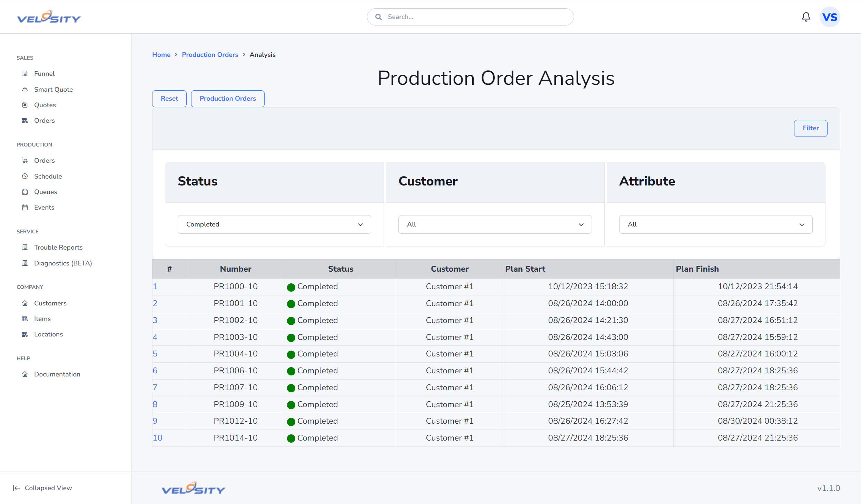Click green status dot for PR1014-10
The image size is (861, 504).
click(x=291, y=439)
